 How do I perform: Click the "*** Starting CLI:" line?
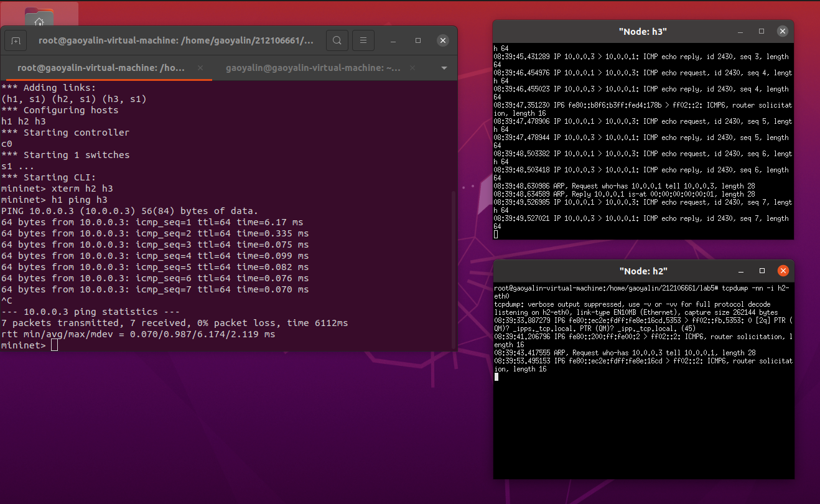(49, 177)
